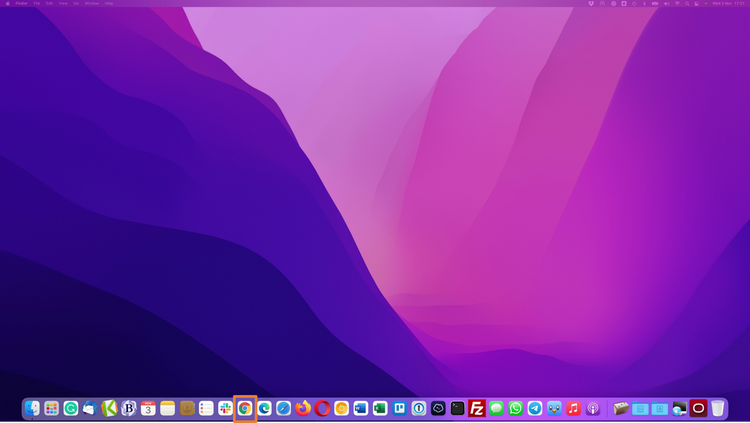
Task: Open WhatsApp in the dock
Action: pos(516,408)
